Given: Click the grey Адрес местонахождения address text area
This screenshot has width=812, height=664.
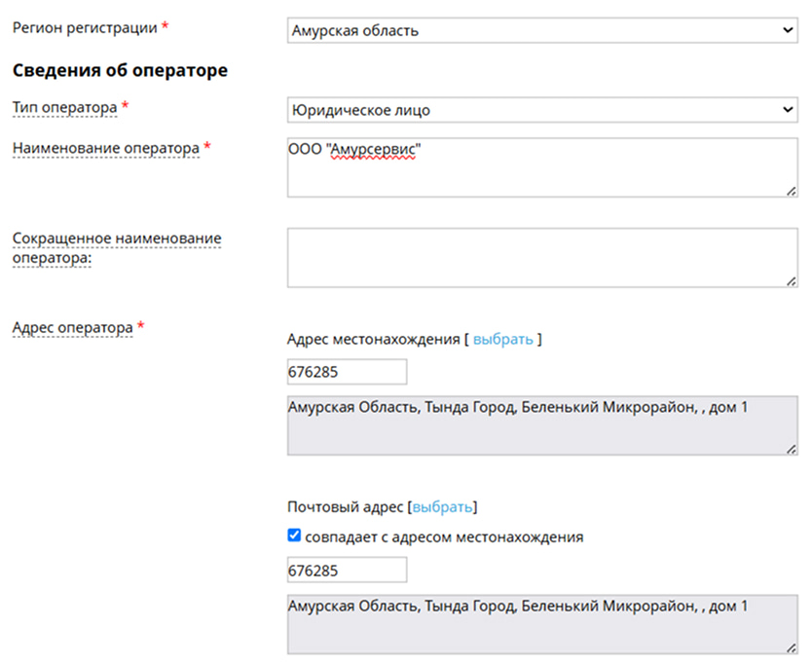Looking at the screenshot, I should (x=542, y=425).
